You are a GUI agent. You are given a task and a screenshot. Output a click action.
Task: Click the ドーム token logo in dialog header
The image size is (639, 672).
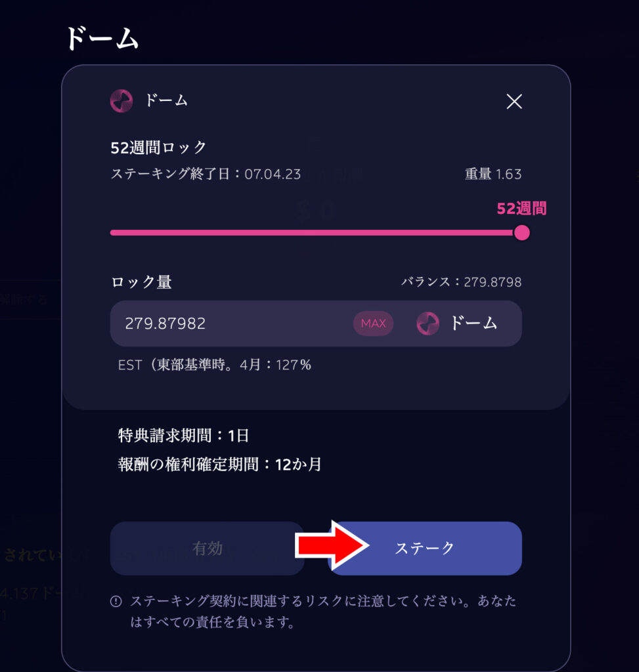click(x=121, y=101)
